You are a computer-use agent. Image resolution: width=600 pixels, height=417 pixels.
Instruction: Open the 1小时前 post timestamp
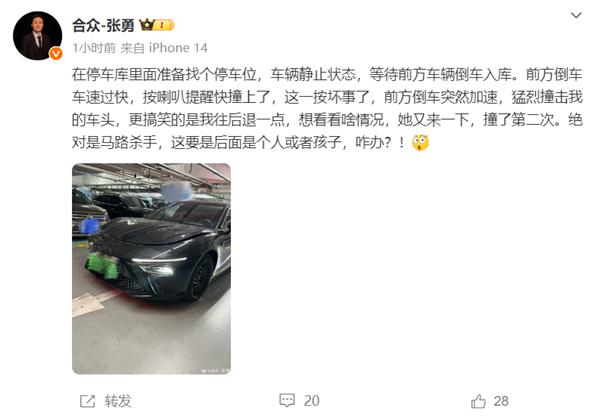click(94, 48)
